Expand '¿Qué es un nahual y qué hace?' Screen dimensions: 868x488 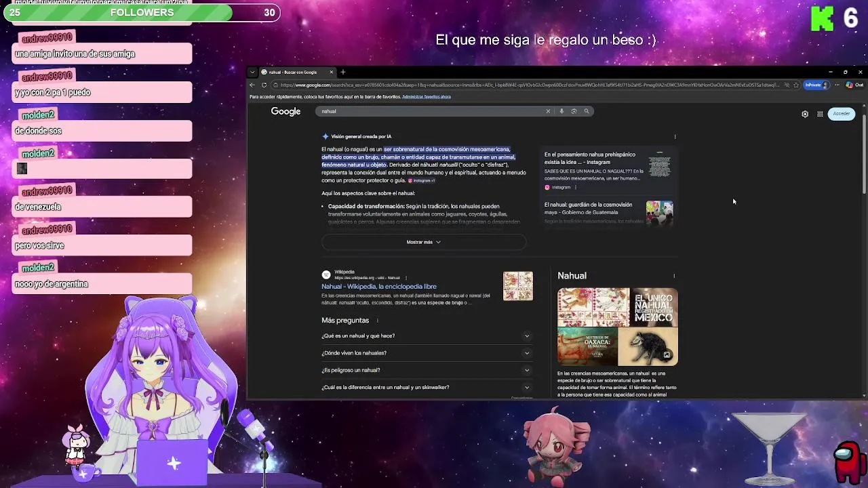coord(426,336)
